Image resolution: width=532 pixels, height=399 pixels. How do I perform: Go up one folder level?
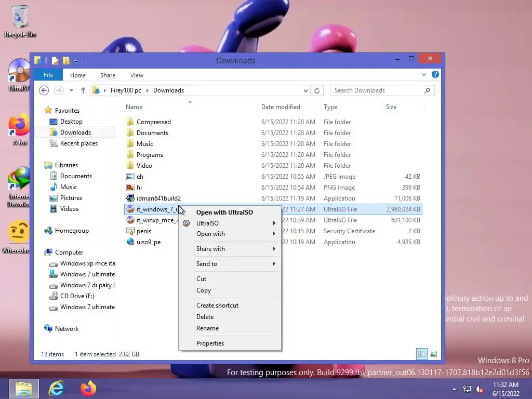[83, 90]
